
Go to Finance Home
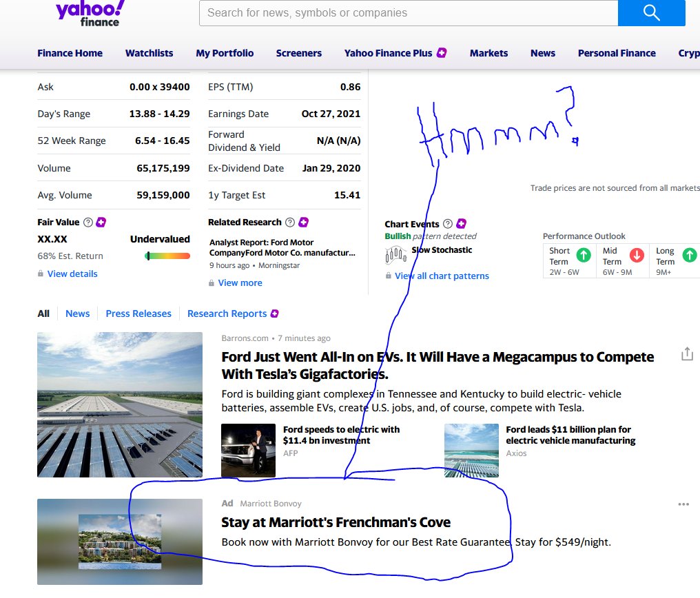(70, 53)
